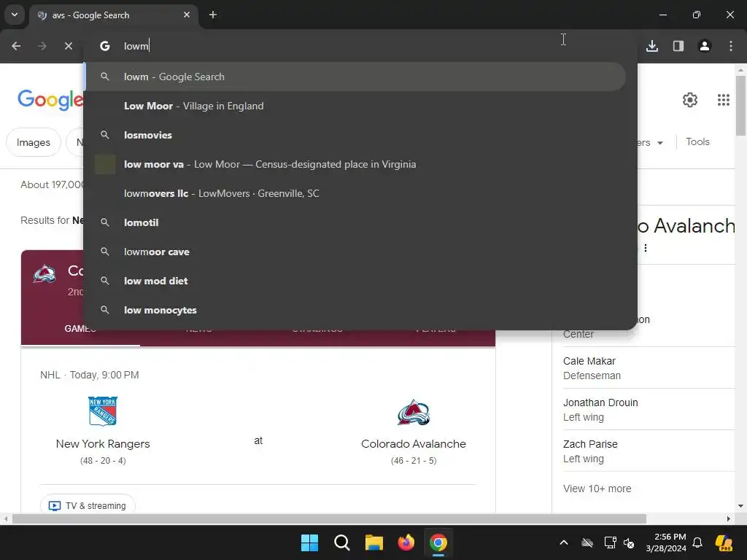Select the avs - Google Search tab
This screenshot has height=560, width=747.
tap(115, 15)
